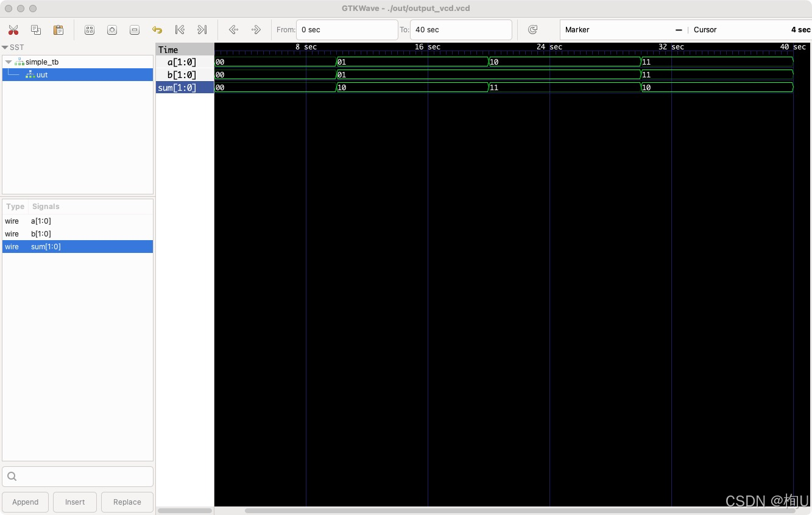Jump to the end of the waveform
Image resolution: width=812 pixels, height=515 pixels.
point(202,29)
